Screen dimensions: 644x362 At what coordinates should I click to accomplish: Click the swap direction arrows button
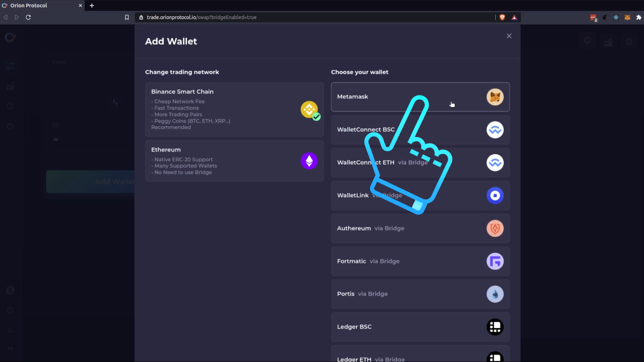115,103
